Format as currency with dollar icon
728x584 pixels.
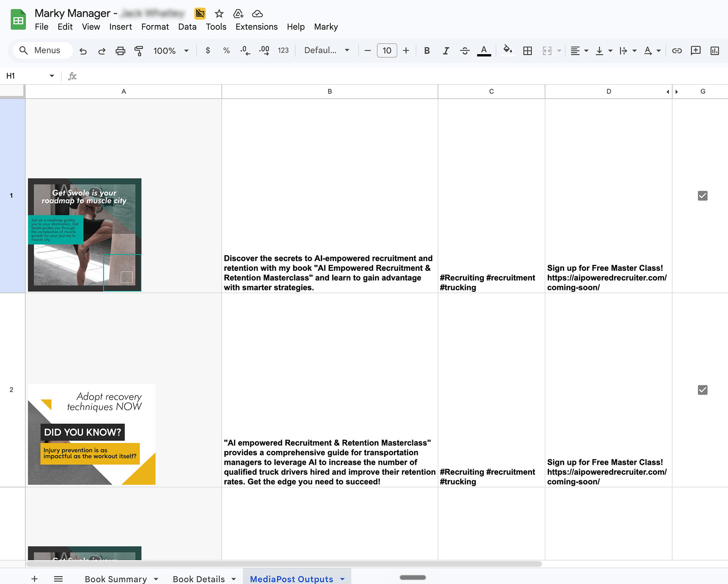(x=208, y=51)
